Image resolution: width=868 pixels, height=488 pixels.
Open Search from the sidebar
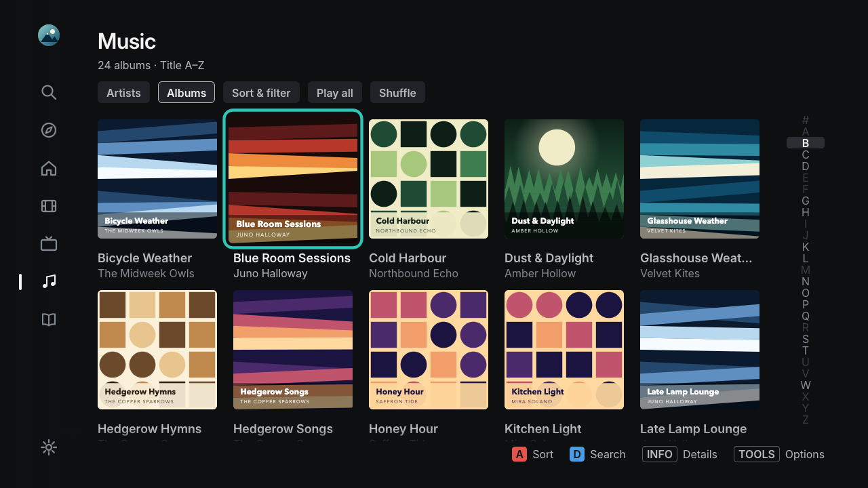click(49, 92)
